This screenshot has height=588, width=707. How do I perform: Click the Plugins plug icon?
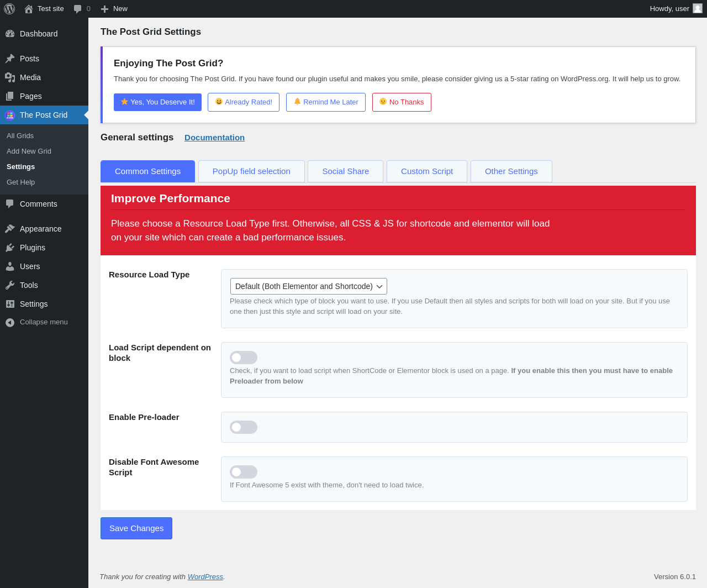click(x=10, y=248)
